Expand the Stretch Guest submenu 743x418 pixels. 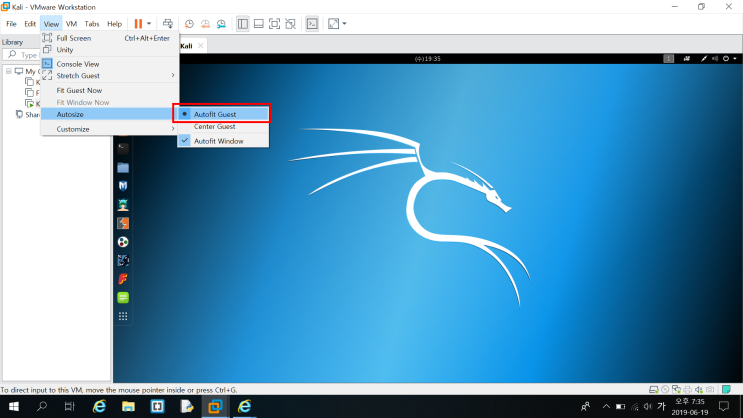click(x=110, y=76)
